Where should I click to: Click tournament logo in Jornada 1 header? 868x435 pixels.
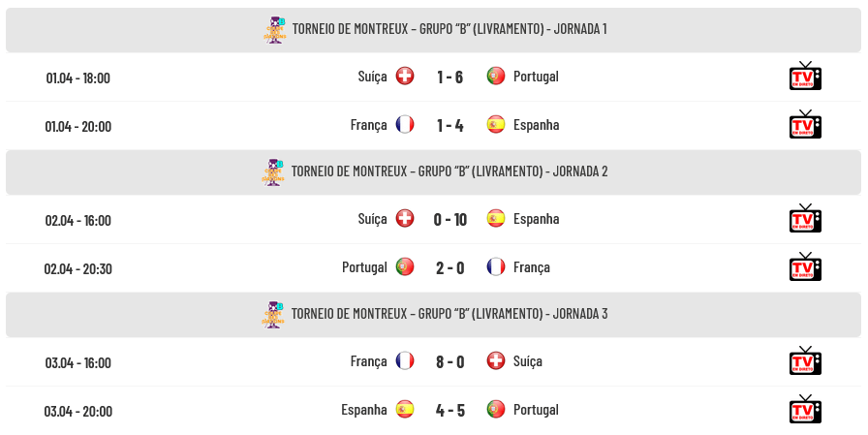pos(275,30)
